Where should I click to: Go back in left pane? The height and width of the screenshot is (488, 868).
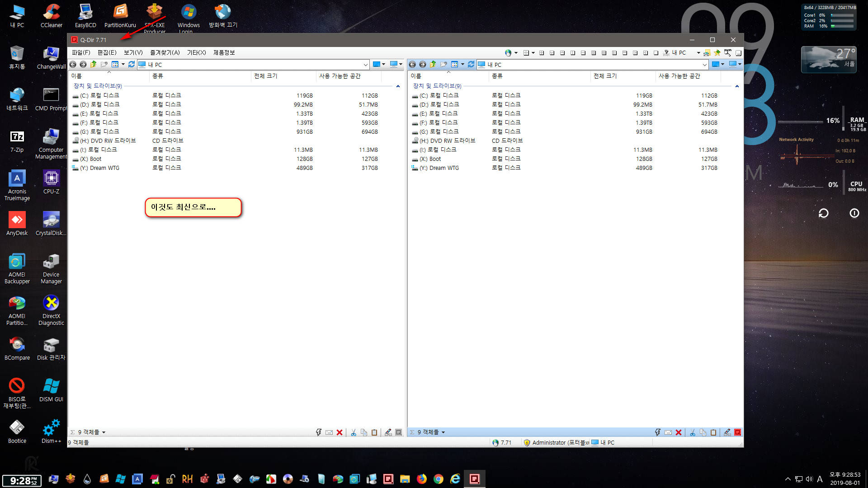tap(73, 65)
